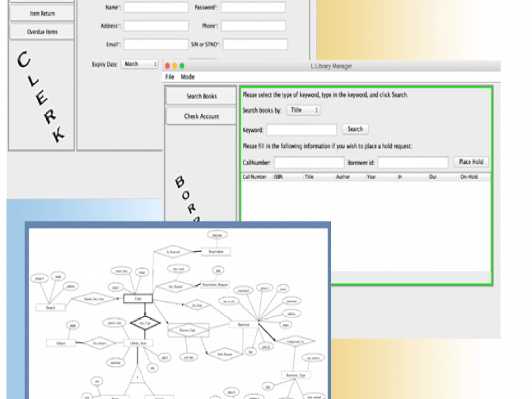Click into the Keyword input field

(x=301, y=130)
